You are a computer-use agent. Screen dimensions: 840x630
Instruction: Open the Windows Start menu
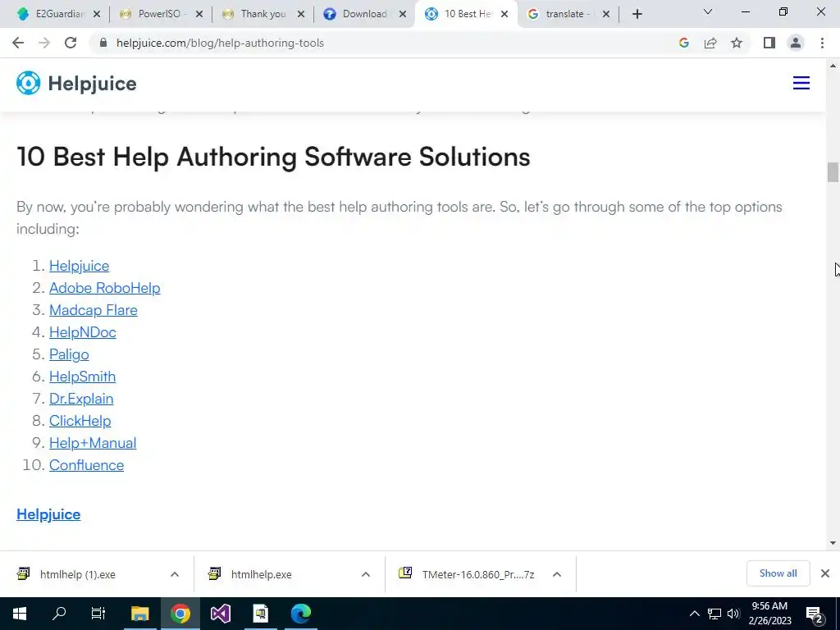pos(20,614)
